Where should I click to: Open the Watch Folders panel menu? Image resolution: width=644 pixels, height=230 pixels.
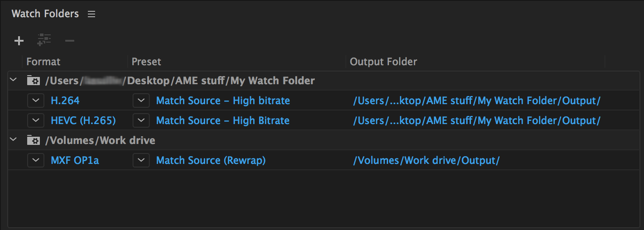tap(91, 14)
